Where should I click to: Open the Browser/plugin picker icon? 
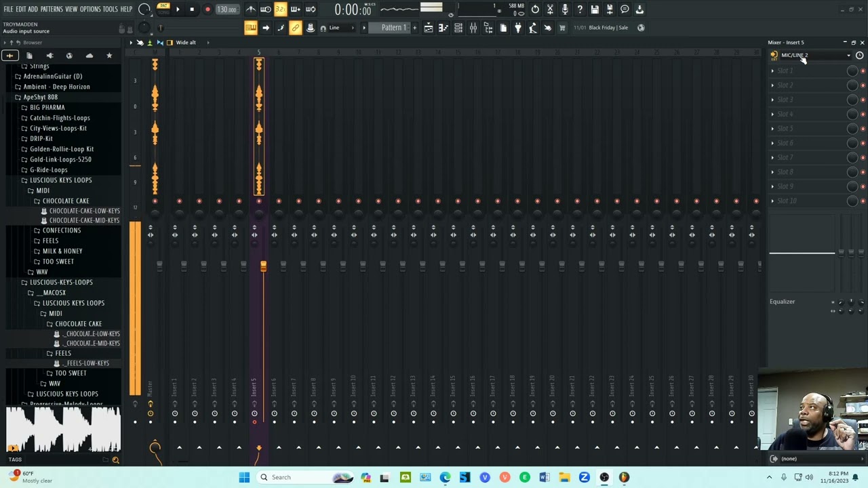pyautogui.click(x=488, y=28)
